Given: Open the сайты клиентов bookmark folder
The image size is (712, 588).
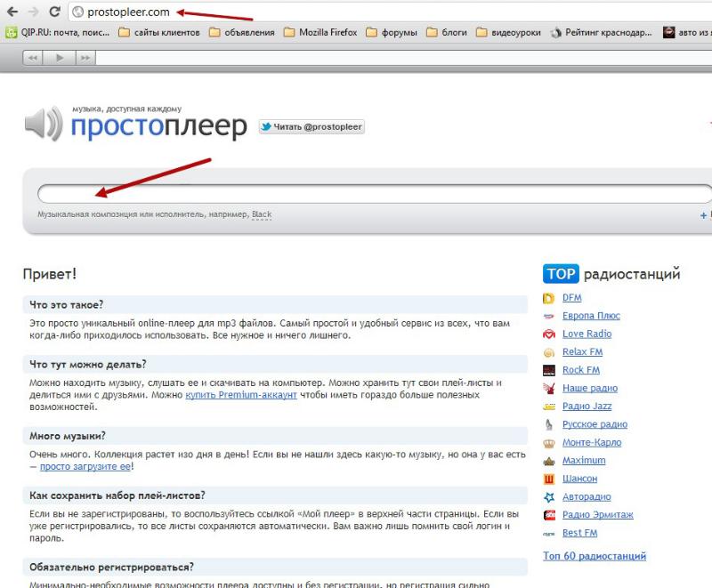Looking at the screenshot, I should 159,32.
